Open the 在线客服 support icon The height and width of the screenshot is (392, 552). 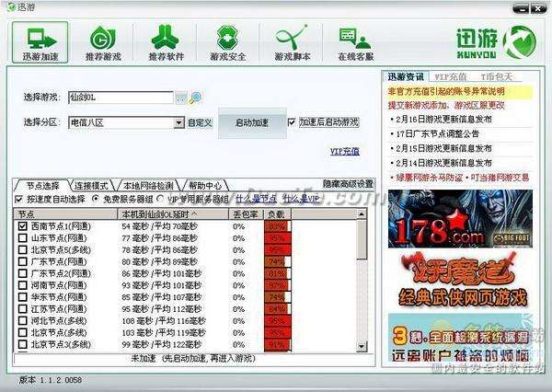[355, 42]
